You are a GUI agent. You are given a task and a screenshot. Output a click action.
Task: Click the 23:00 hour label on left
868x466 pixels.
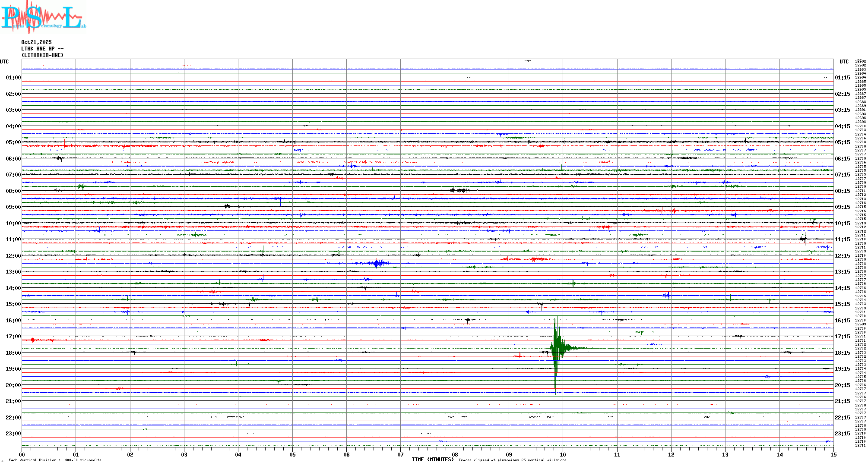pyautogui.click(x=13, y=434)
